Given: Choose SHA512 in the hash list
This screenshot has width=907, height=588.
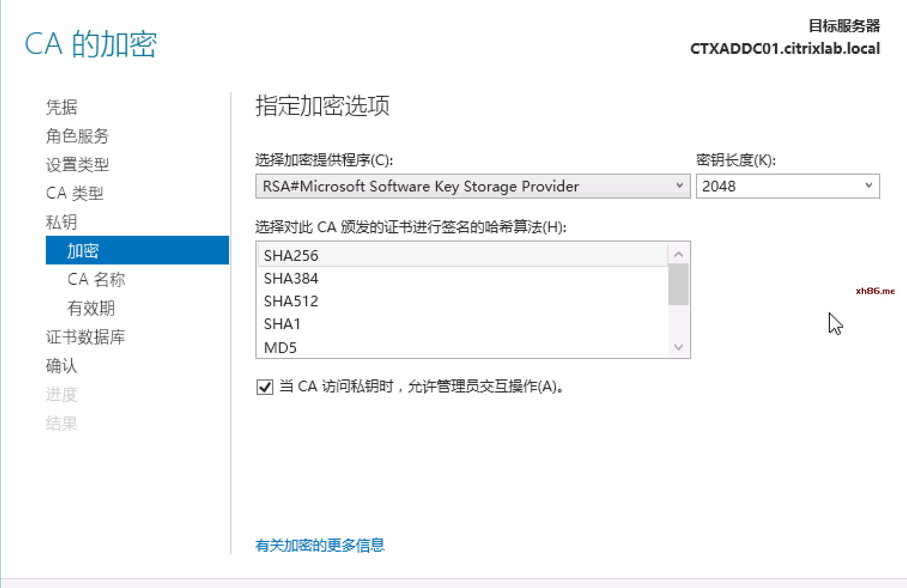Looking at the screenshot, I should tap(291, 301).
